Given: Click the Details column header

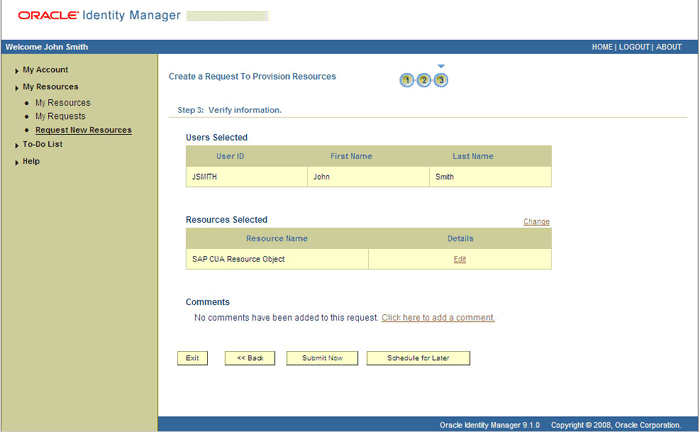Looking at the screenshot, I should point(460,238).
